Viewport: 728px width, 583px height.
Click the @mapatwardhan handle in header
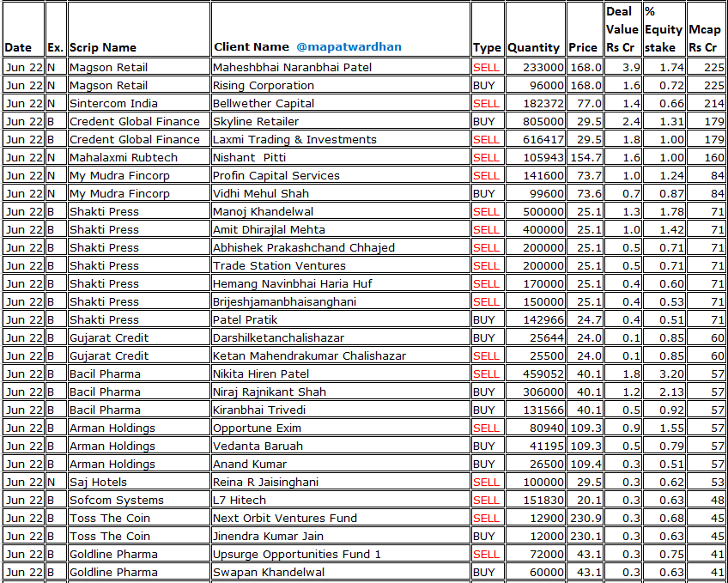click(349, 47)
